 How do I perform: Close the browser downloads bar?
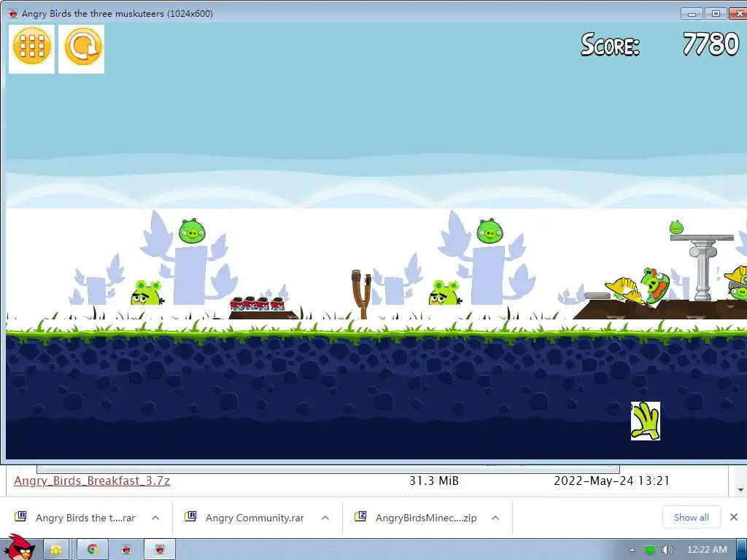point(734,517)
